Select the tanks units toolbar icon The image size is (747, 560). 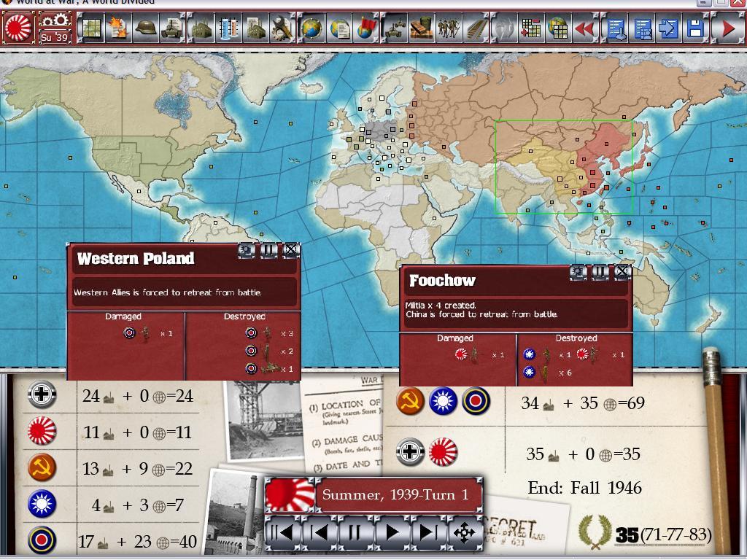[393, 28]
